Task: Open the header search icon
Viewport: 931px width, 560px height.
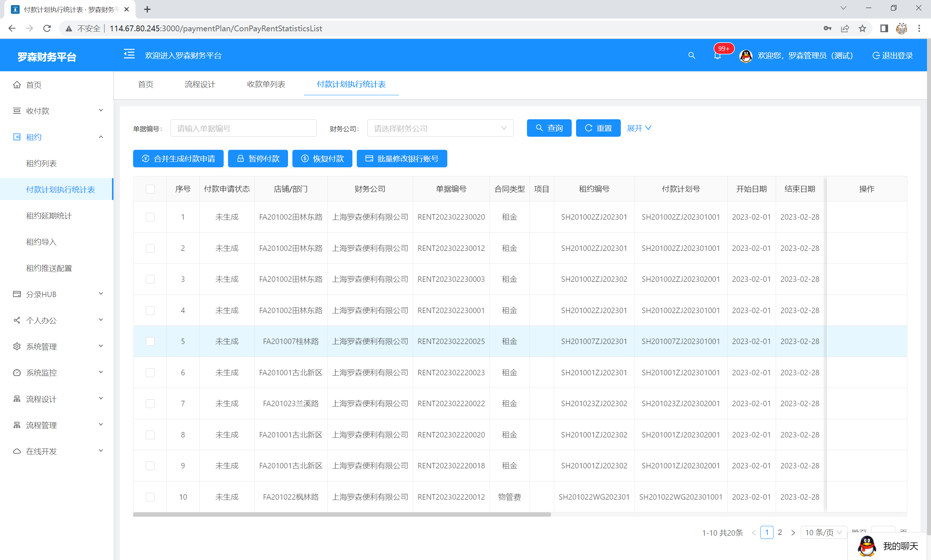Action: [691, 56]
